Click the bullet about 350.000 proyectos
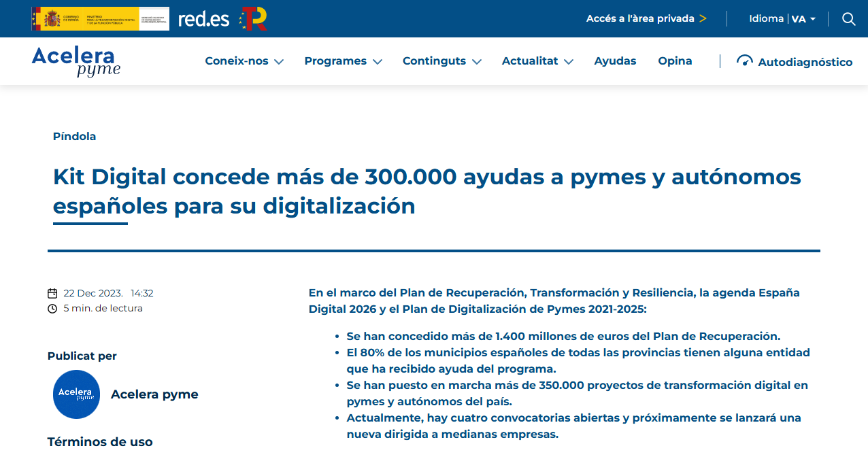 [x=577, y=394]
